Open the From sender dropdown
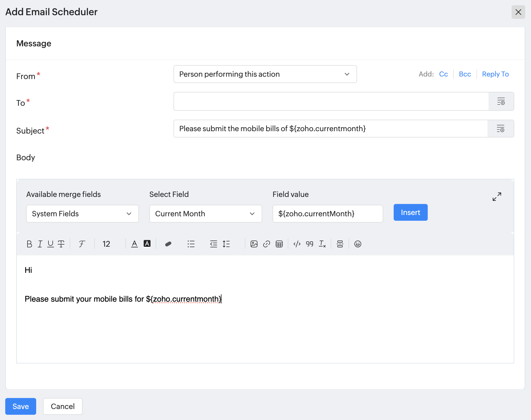Viewport: 531px width, 420px height. (x=265, y=74)
